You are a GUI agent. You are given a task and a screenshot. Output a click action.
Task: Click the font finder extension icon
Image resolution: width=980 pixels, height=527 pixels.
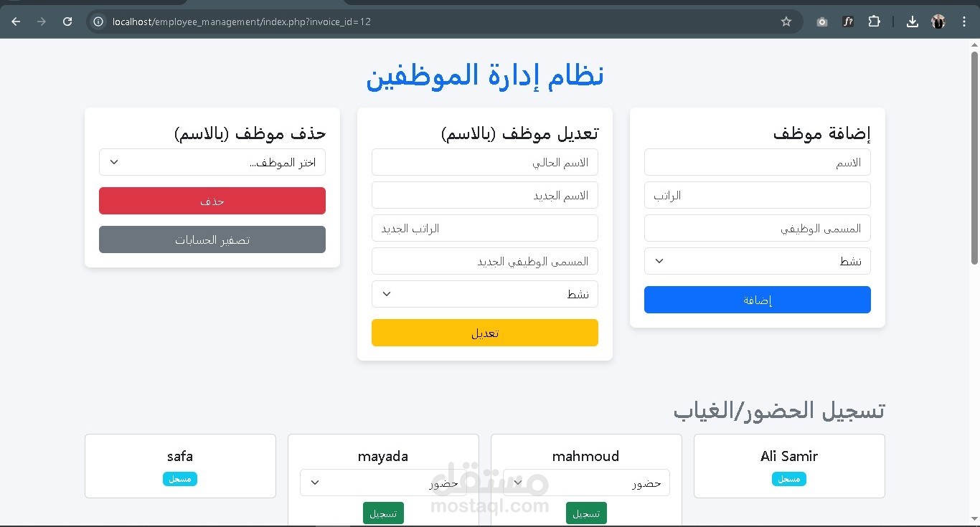coord(848,22)
